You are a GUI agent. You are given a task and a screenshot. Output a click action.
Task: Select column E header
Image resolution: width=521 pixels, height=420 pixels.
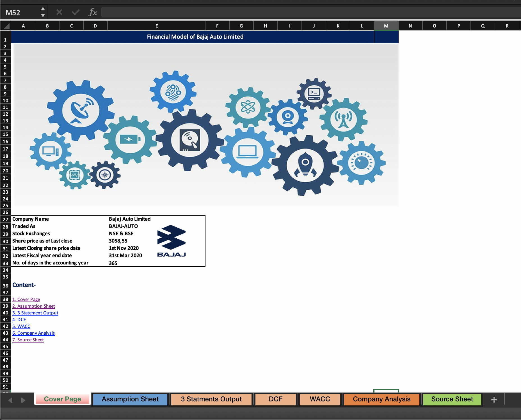[156, 26]
